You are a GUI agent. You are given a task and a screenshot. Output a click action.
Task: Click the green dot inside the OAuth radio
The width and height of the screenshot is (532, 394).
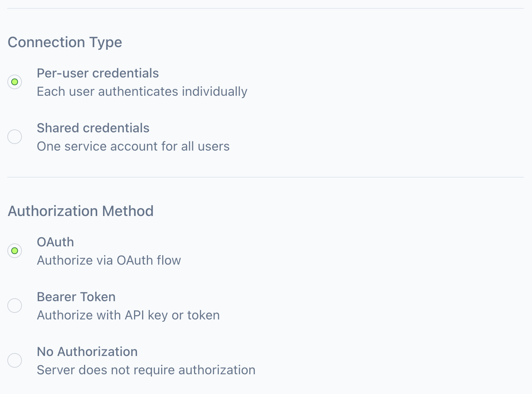[15, 251]
